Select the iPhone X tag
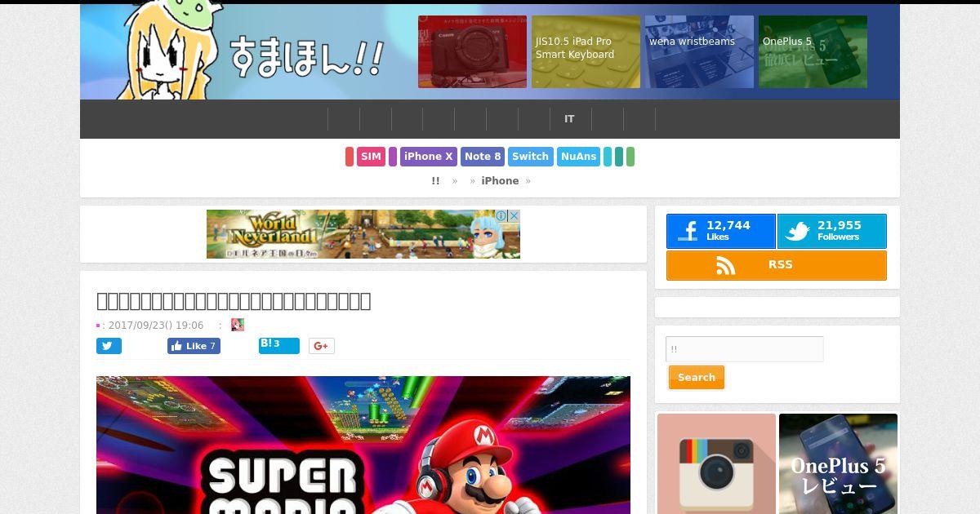 [x=429, y=157]
